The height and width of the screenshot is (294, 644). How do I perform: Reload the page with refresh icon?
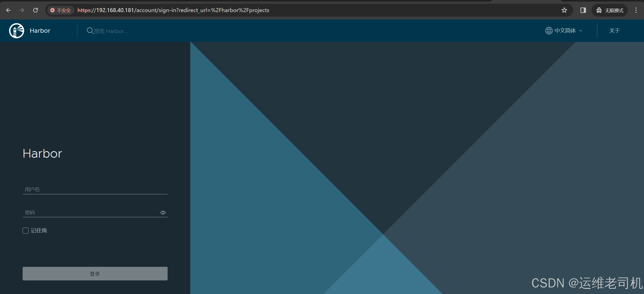[35, 10]
